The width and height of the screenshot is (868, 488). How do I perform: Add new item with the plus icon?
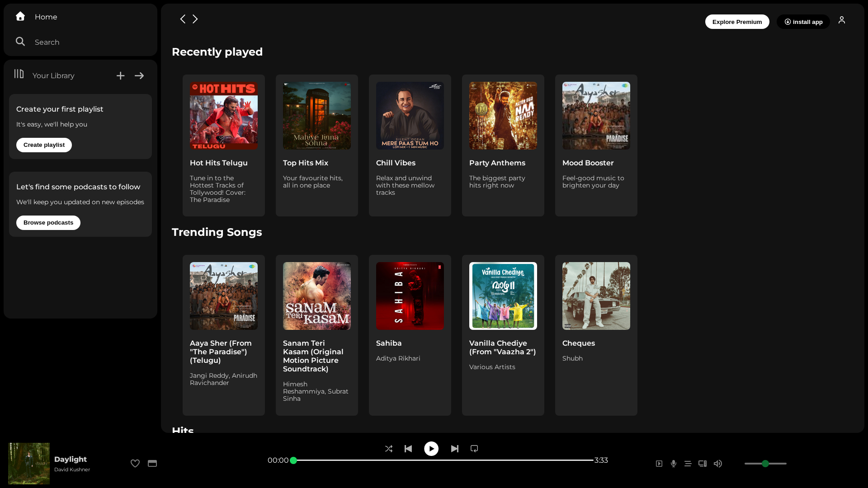120,76
